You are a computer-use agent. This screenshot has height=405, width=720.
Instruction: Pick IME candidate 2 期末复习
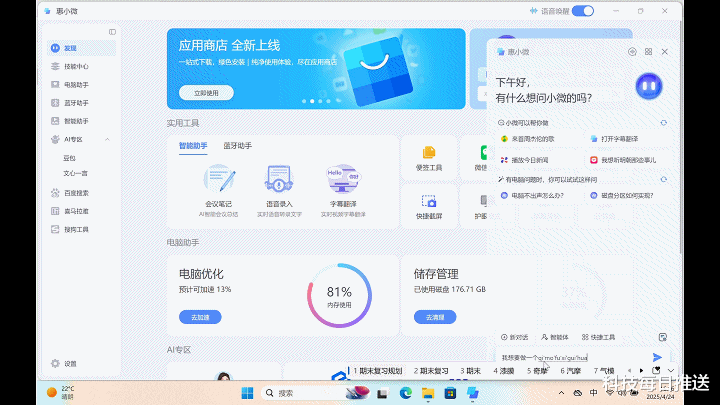431,371
